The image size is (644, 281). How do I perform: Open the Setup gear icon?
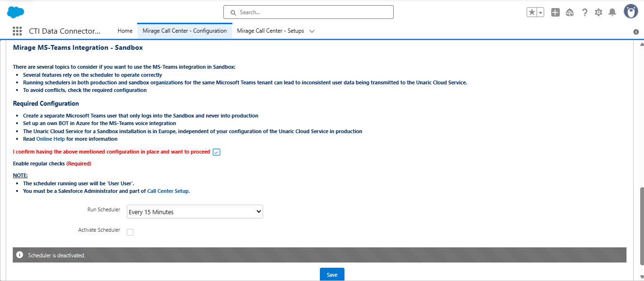599,12
